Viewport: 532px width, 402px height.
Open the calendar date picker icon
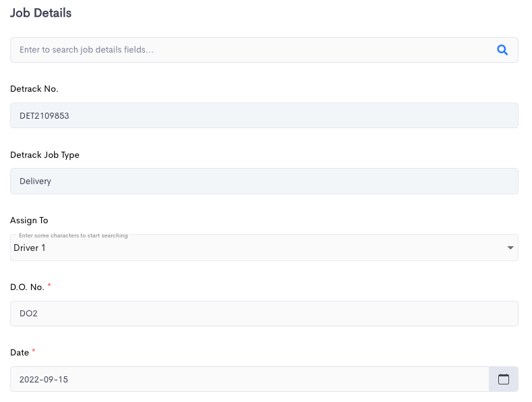pos(503,379)
